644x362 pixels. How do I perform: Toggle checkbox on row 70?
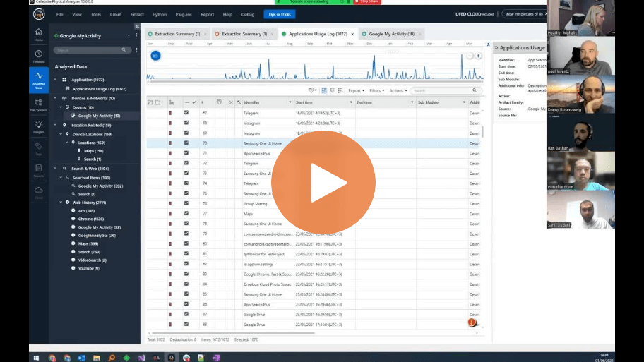tap(186, 143)
